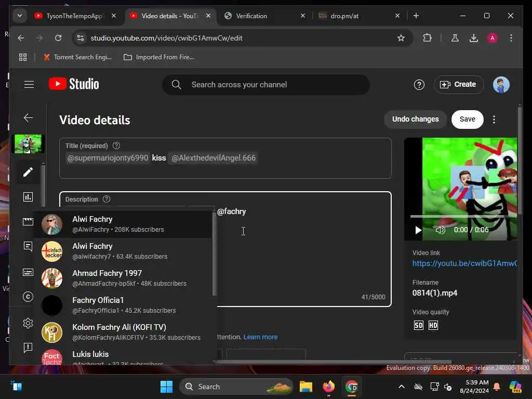
Task: Open the Help question mark icon
Action: [x=419, y=85]
